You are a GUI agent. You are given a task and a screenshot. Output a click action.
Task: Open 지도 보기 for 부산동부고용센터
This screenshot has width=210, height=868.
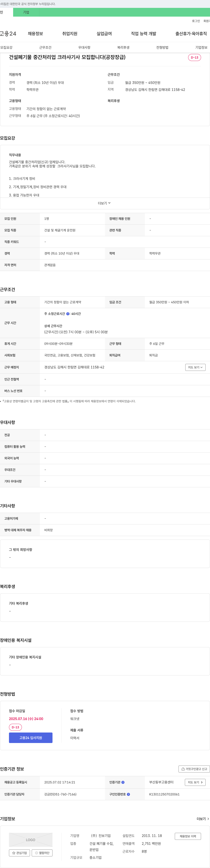(195, 782)
